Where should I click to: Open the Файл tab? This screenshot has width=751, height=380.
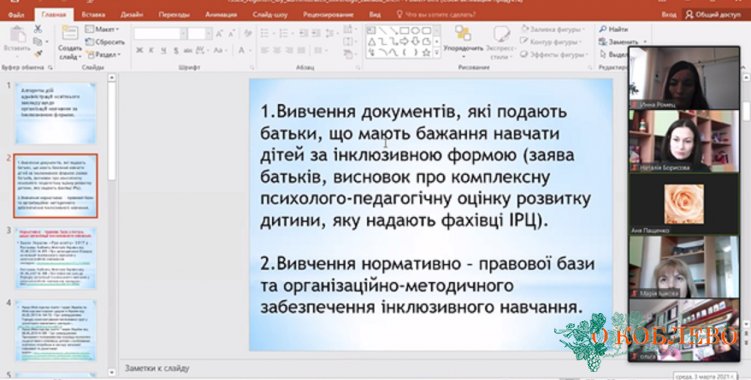pyautogui.click(x=16, y=15)
